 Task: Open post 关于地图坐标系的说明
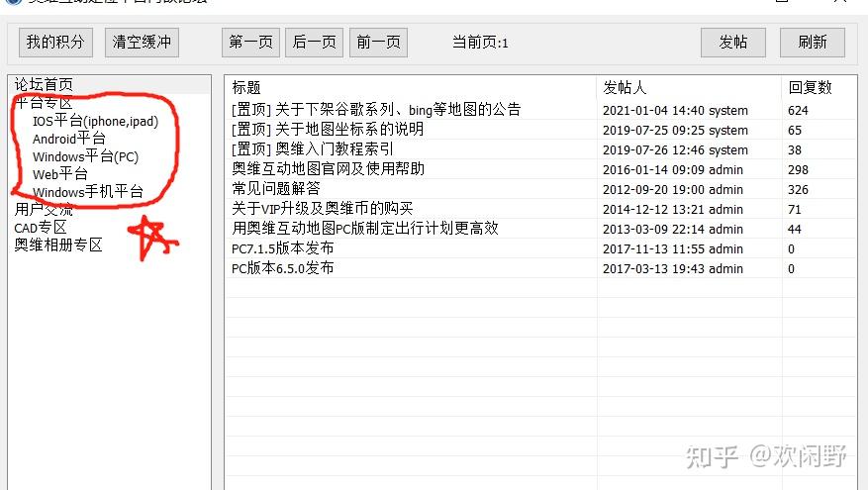point(328,130)
